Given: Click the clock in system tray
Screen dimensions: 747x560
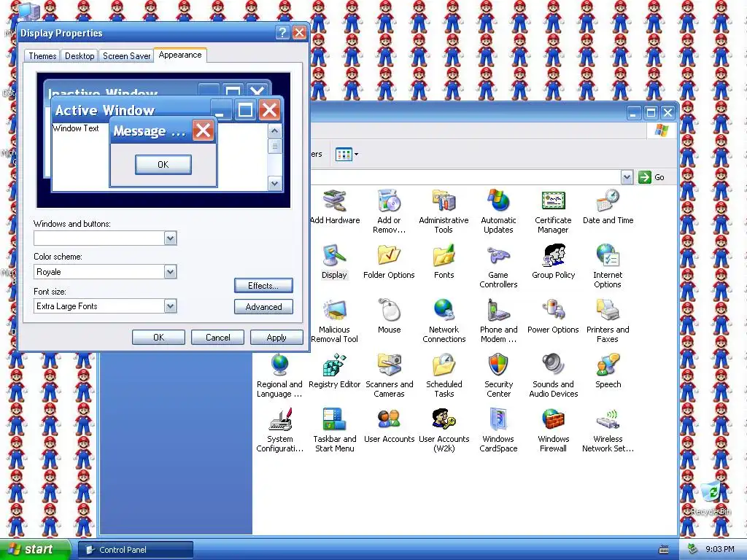Looking at the screenshot, I should point(720,549).
